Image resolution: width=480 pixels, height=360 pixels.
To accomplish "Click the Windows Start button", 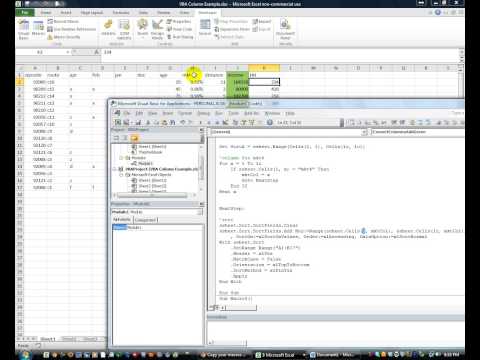I will (x=25, y=355).
